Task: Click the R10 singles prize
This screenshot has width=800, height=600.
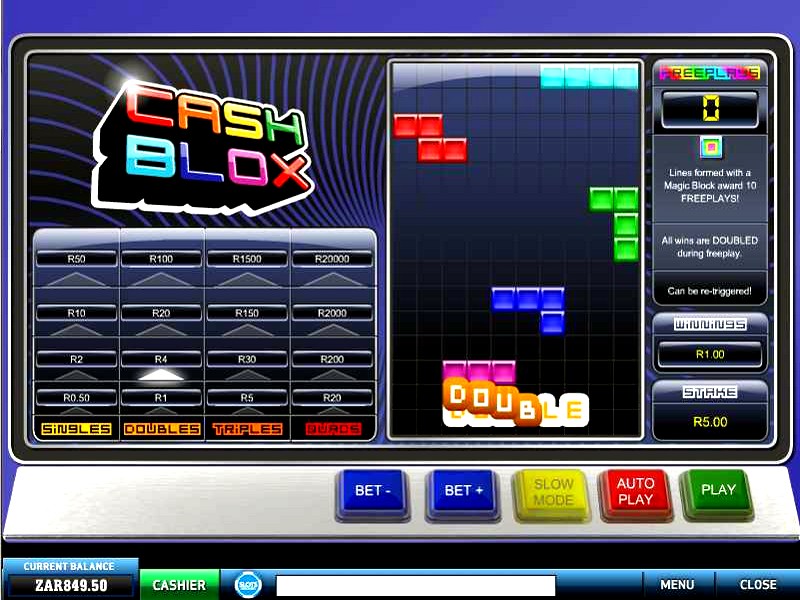Action: coord(76,313)
